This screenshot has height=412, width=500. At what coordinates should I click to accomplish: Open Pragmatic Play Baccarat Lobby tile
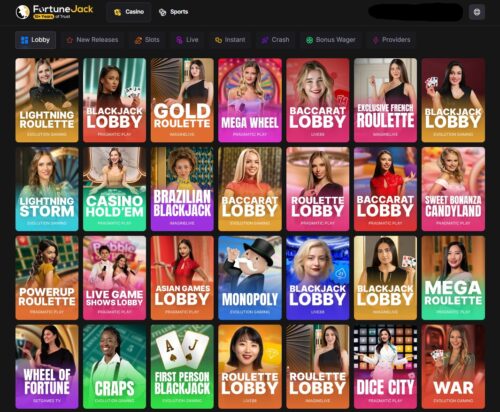385,189
